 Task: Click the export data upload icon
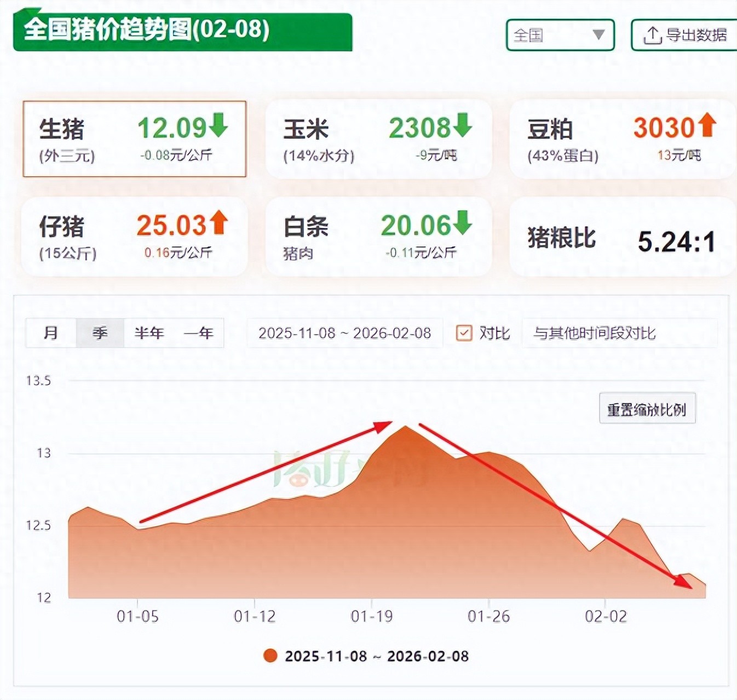click(x=652, y=35)
